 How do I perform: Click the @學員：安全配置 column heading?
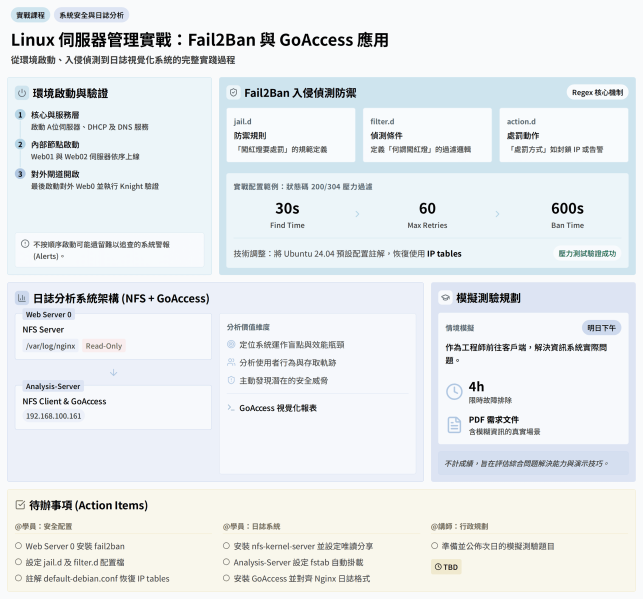coord(43,526)
